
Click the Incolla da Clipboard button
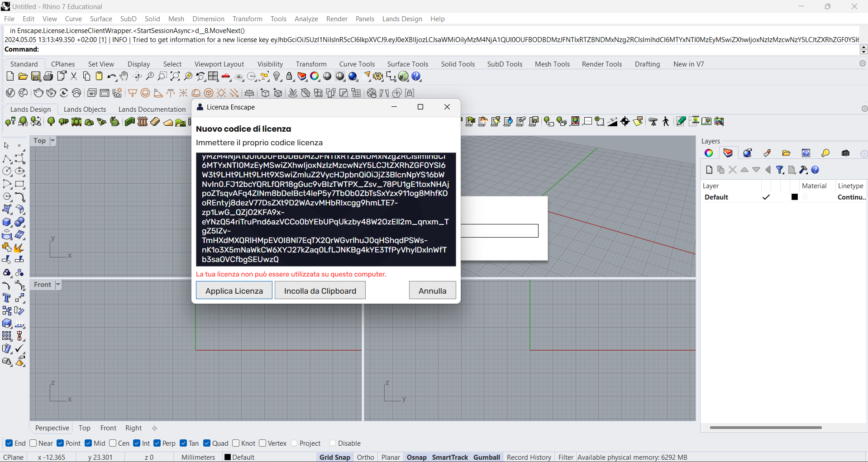(320, 291)
